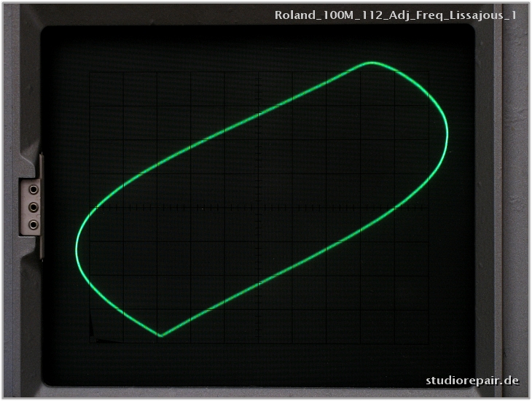
Task: Select the topmost peak of the Lissajous trace
Action: click(372, 63)
